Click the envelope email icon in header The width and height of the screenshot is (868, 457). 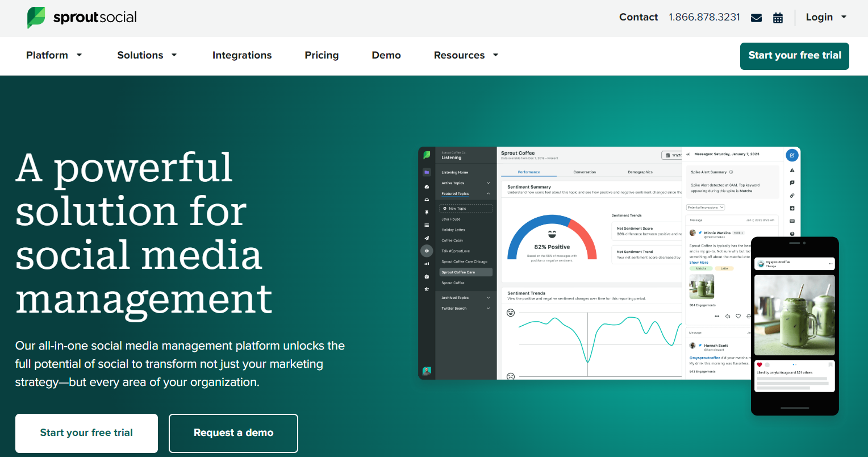tap(756, 18)
